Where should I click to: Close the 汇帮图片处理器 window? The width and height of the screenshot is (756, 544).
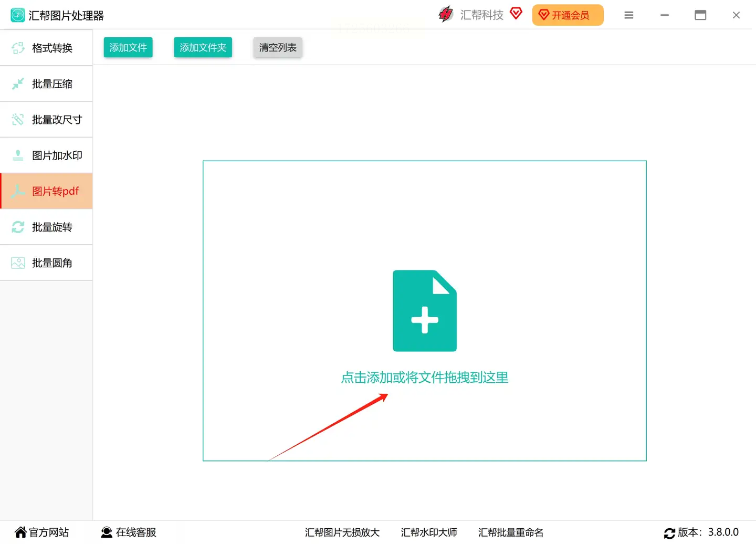(736, 15)
